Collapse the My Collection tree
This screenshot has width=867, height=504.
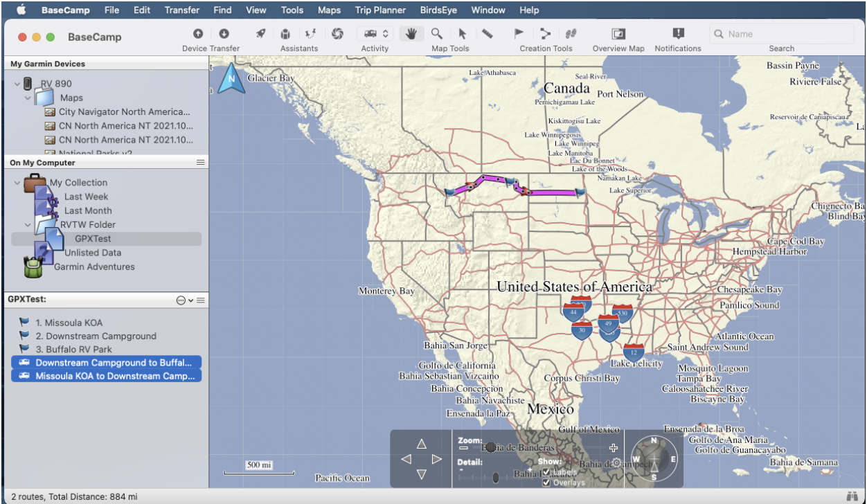pos(17,183)
